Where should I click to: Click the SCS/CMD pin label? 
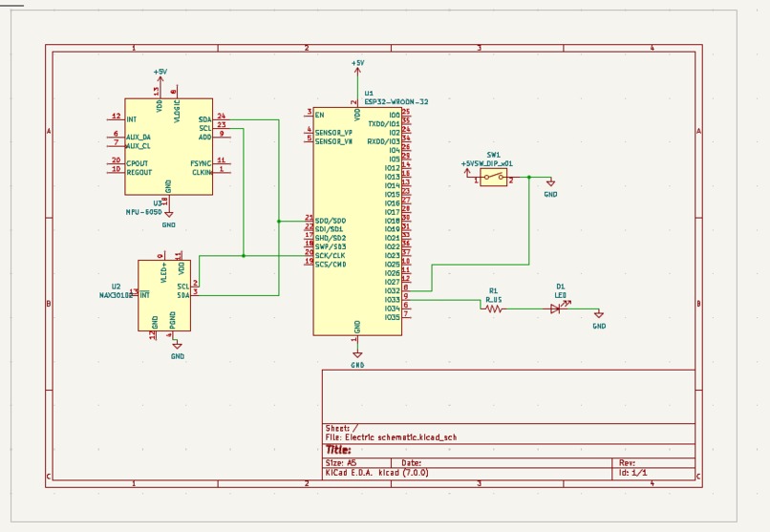[x=331, y=265]
